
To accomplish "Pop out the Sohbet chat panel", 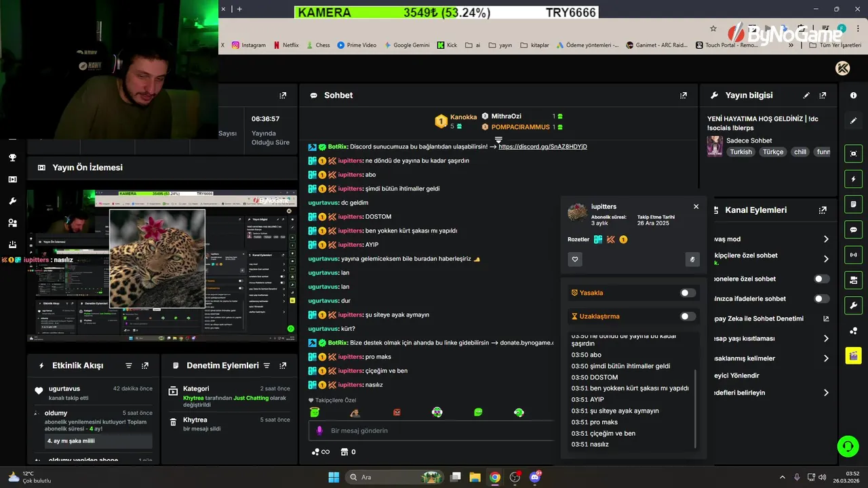I will coord(683,96).
